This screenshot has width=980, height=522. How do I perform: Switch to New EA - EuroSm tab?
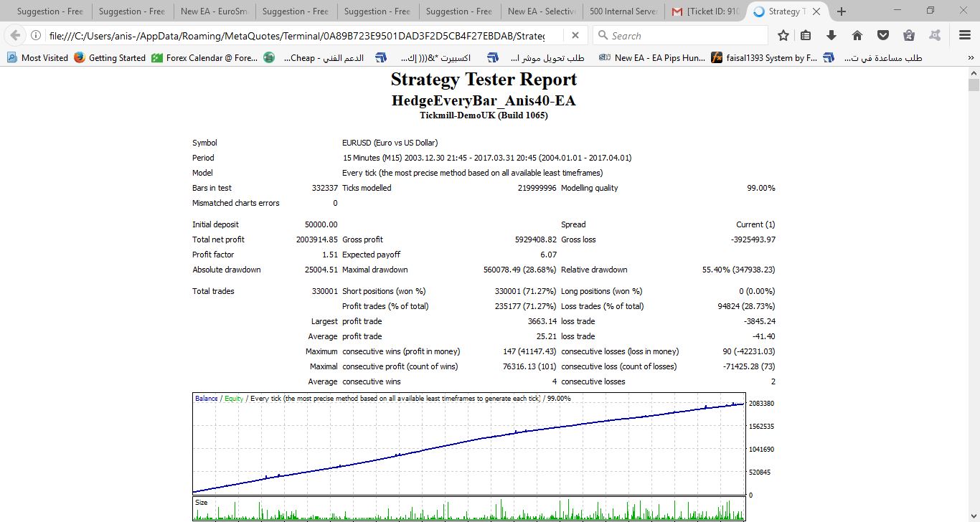(214, 11)
